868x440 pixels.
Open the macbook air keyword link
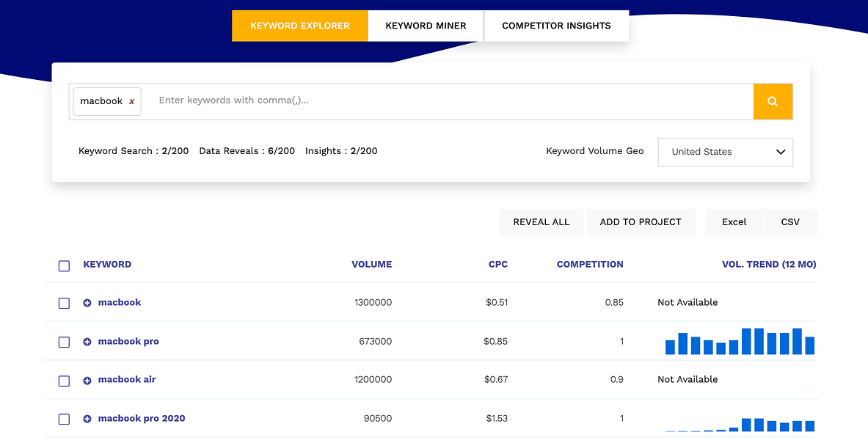[127, 379]
